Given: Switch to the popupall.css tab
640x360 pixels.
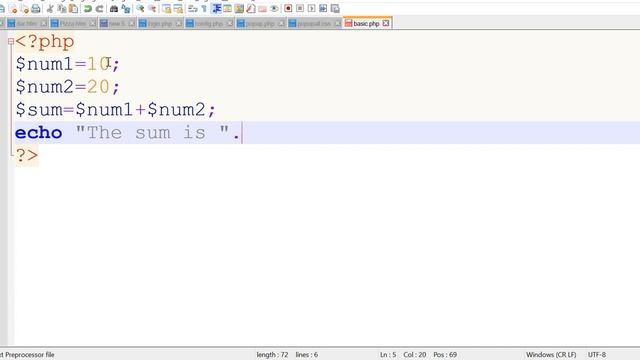Looking at the screenshot, I should click(314, 24).
